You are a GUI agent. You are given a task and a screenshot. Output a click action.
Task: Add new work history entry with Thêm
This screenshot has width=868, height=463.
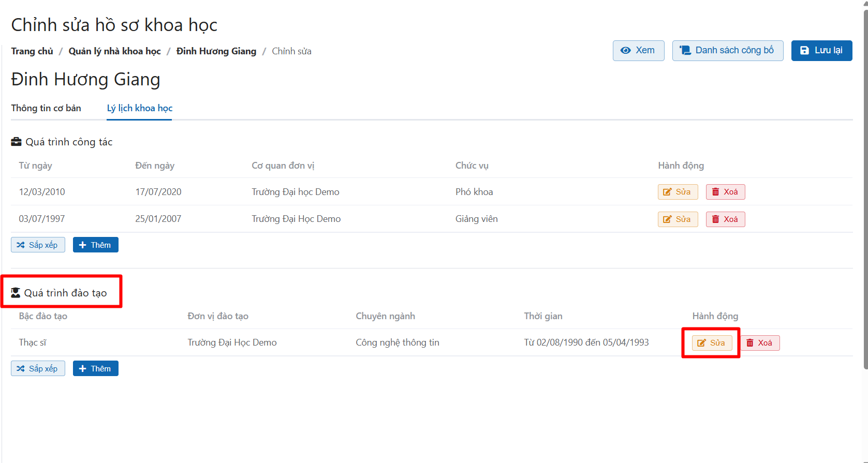(x=96, y=245)
